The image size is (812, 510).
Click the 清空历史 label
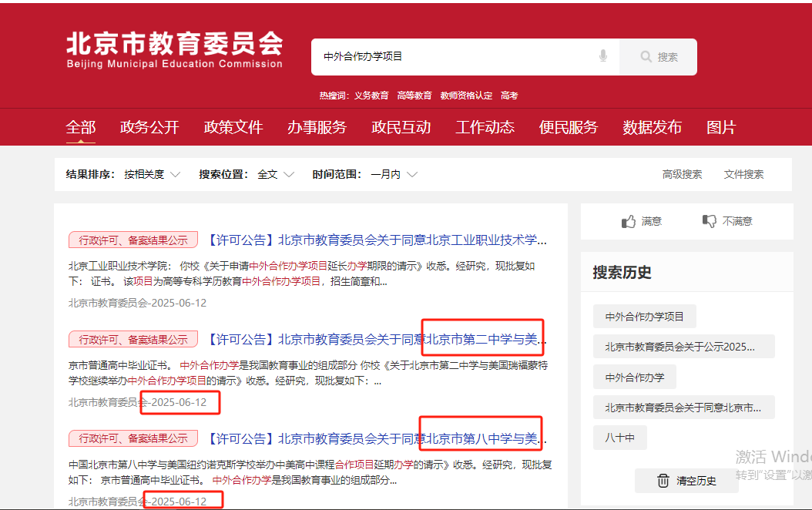[x=696, y=481]
